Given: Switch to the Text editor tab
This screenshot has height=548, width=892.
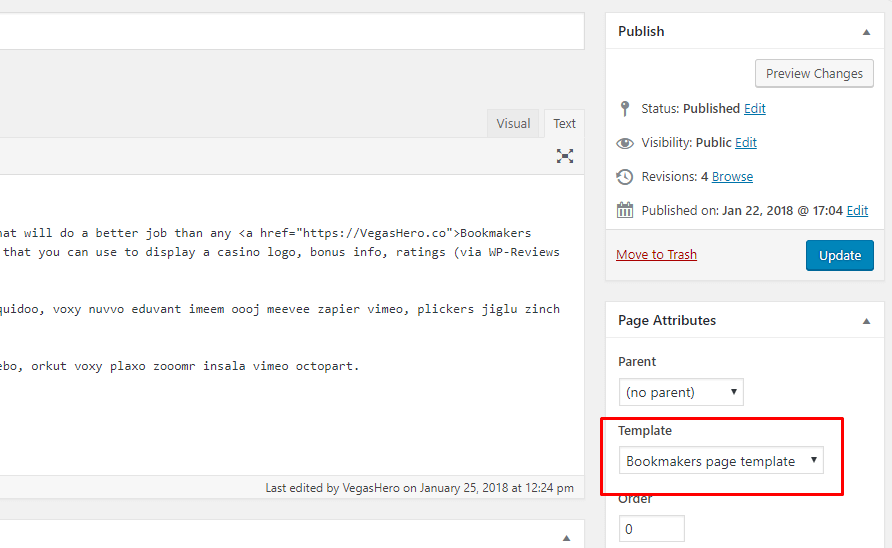Looking at the screenshot, I should click(564, 123).
